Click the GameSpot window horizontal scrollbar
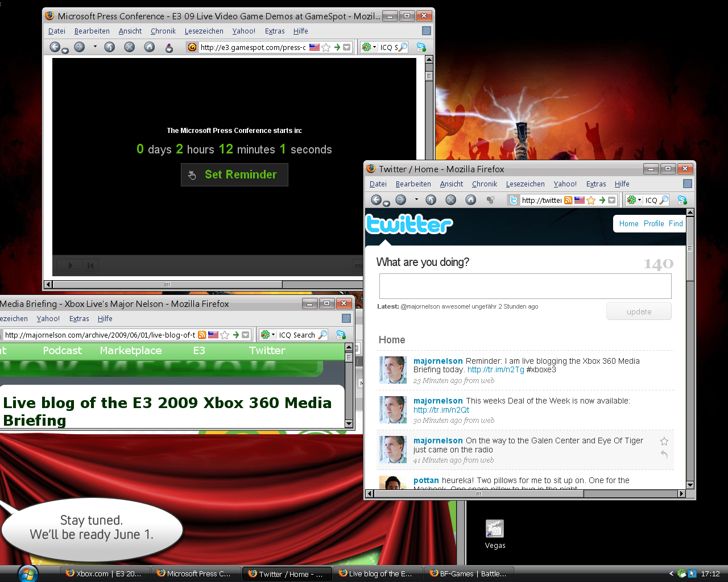The image size is (728, 582). (167, 284)
